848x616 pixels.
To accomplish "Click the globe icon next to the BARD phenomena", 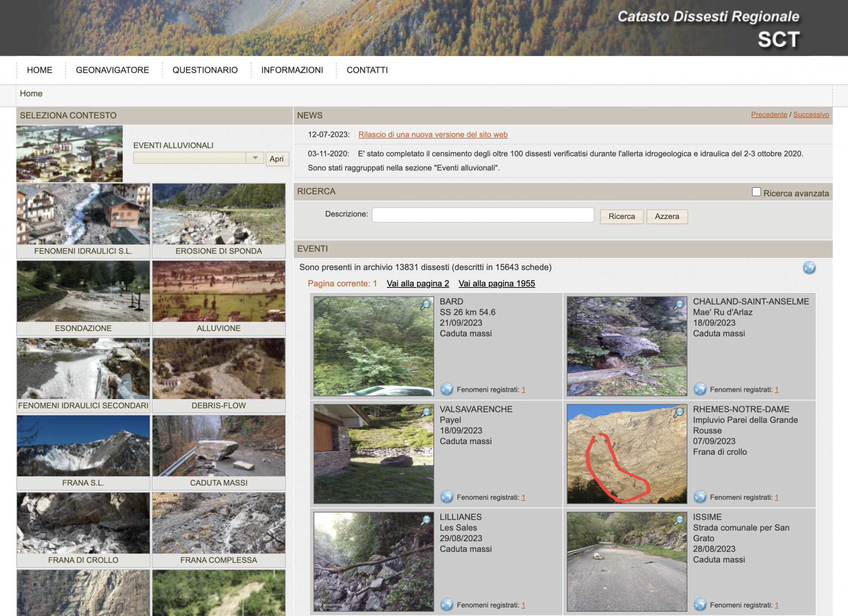I will point(446,389).
